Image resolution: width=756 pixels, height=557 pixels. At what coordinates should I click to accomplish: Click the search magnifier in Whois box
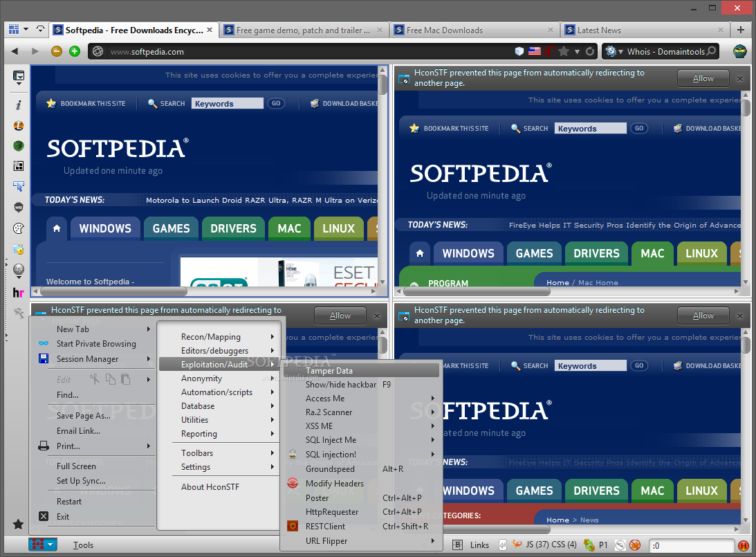[x=711, y=51]
